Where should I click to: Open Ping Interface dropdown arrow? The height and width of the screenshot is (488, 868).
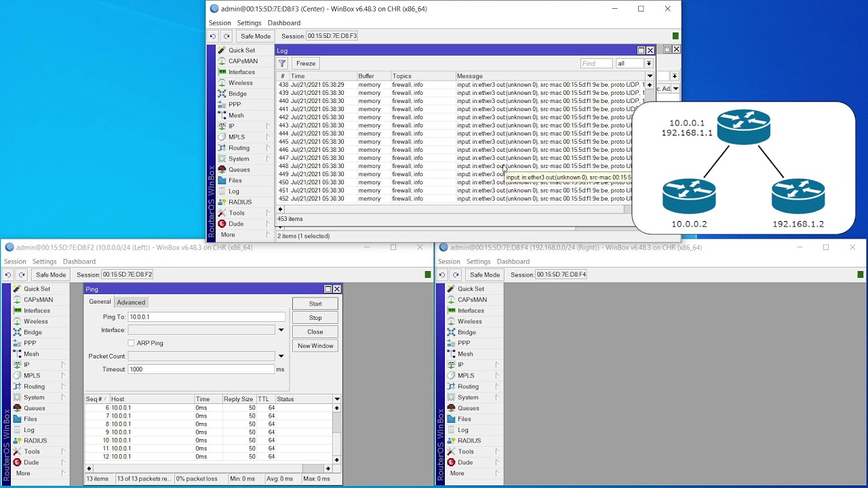click(281, 330)
